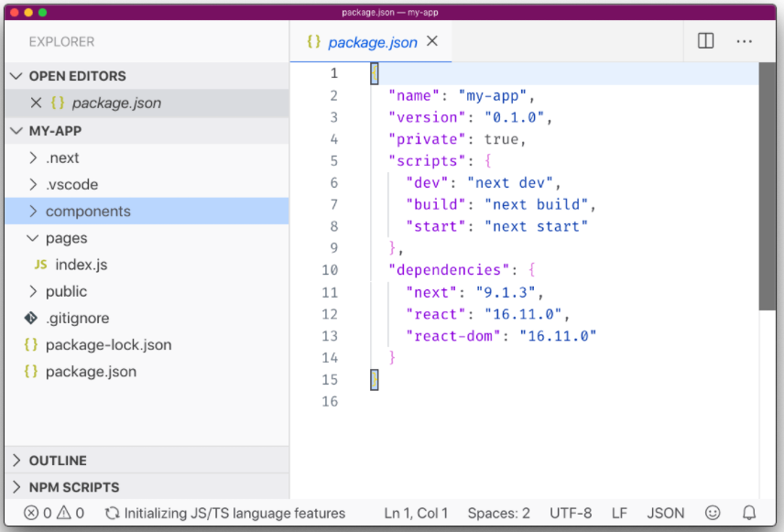The height and width of the screenshot is (532, 784).
Task: Click the "version" key on line 3
Action: [428, 117]
